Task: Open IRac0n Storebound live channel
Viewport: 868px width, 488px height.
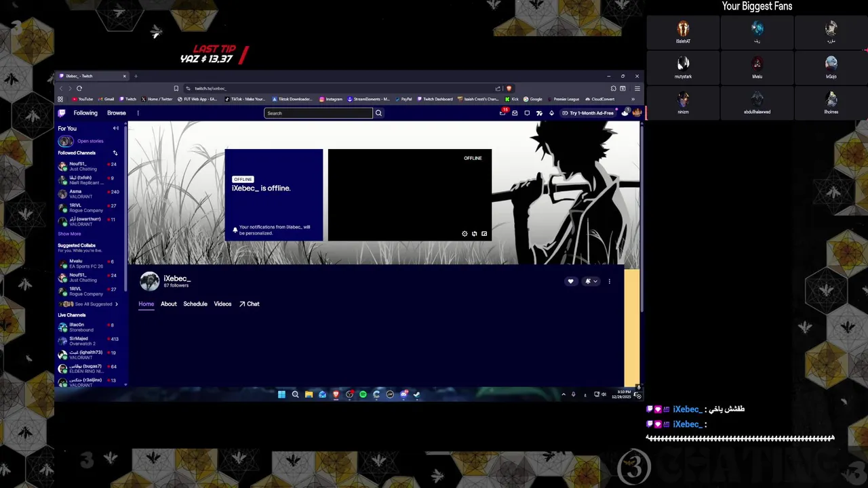Action: (x=88, y=327)
